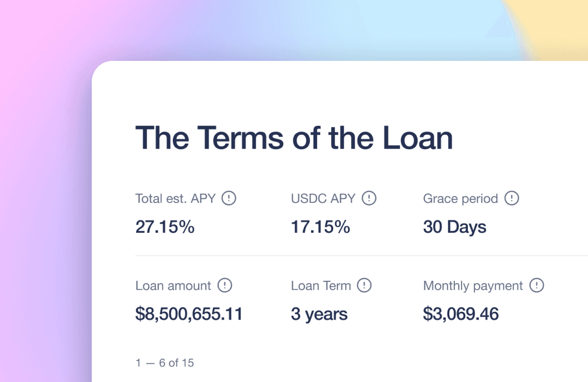588x382 pixels.
Task: Select the 30 Days grace period value
Action: click(454, 228)
